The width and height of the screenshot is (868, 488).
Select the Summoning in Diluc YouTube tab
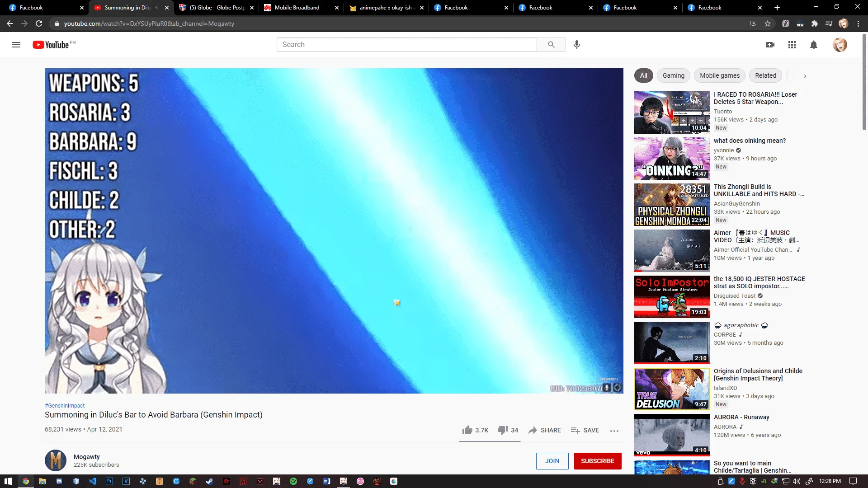132,8
